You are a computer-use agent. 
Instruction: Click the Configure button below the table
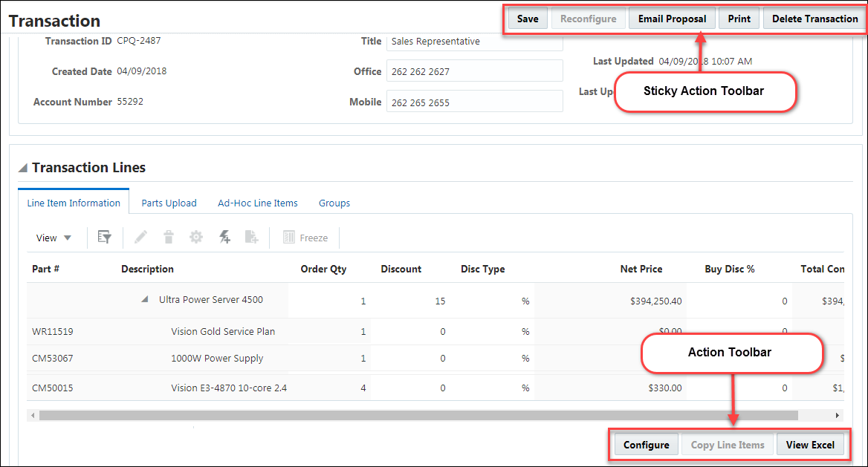coord(646,444)
